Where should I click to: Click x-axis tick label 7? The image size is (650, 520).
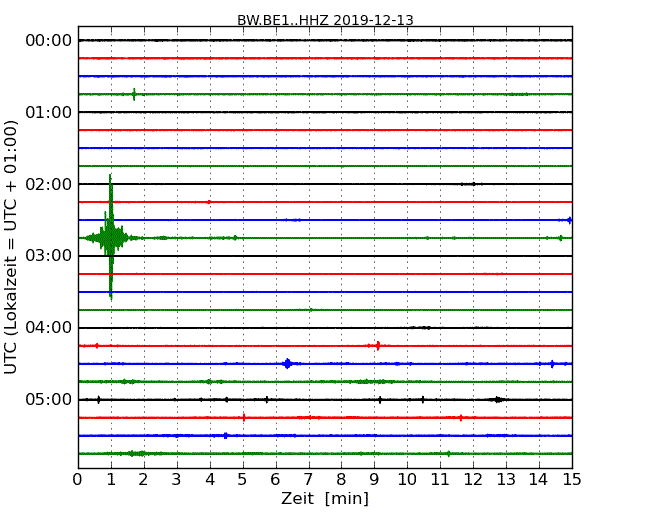(x=308, y=480)
